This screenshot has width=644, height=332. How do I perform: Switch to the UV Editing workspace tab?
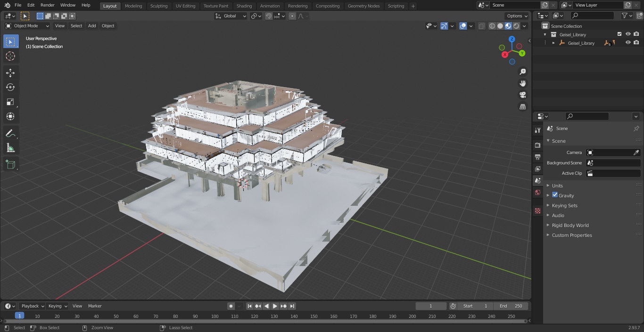185,6
